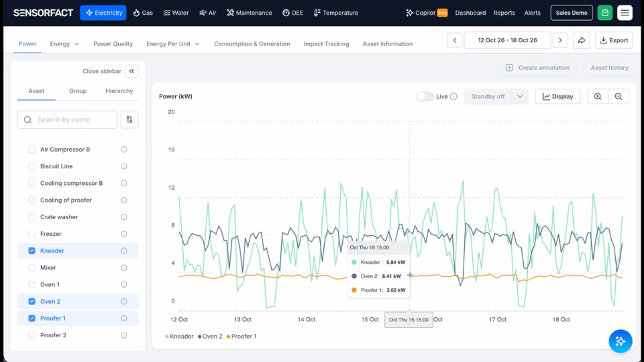The width and height of the screenshot is (644, 362).
Task: Uncheck the Proofer 1 checkbox
Action: pyautogui.click(x=32, y=318)
